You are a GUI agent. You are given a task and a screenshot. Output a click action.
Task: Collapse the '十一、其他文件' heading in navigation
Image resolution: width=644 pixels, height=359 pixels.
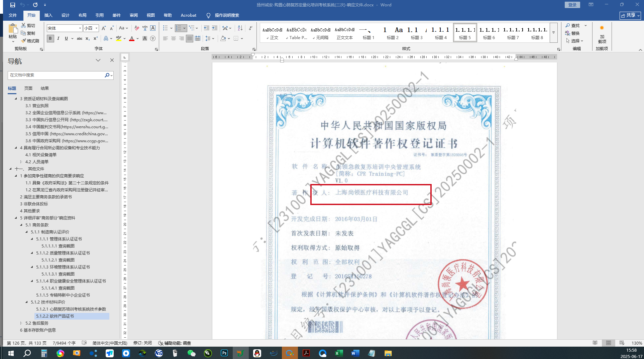10,169
